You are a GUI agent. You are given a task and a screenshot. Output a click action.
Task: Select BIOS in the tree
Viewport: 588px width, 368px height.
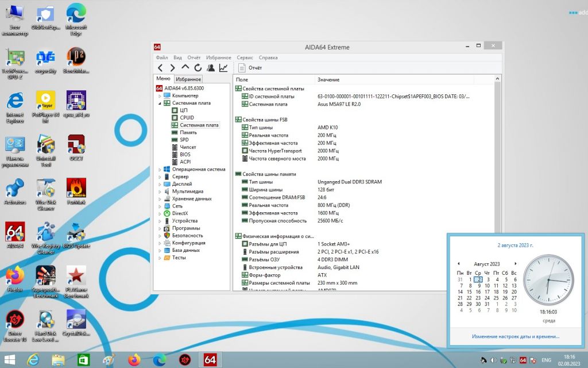(185, 154)
